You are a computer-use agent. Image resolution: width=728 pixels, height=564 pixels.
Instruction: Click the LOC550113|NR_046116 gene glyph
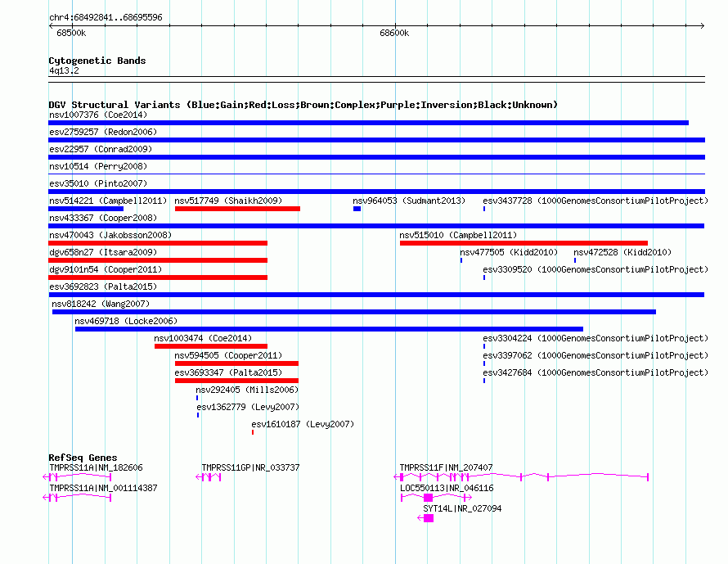(x=437, y=498)
